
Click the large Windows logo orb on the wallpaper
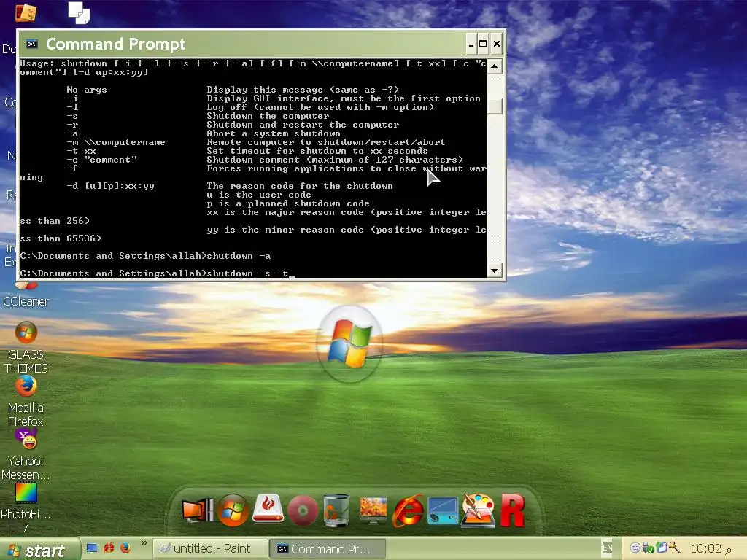click(x=350, y=344)
